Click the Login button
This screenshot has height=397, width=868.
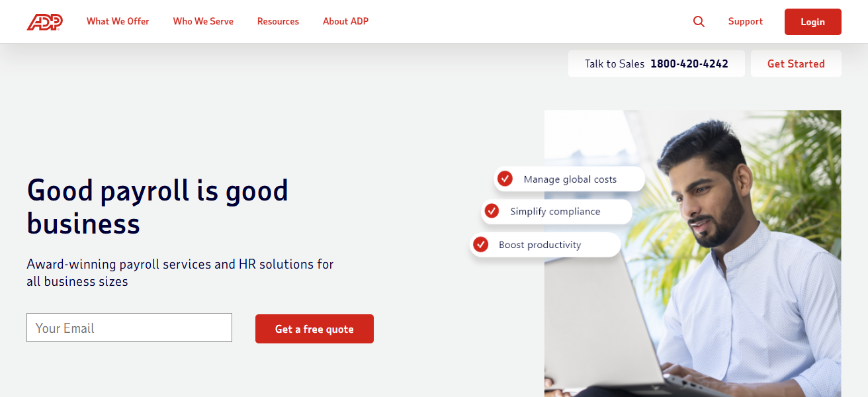coord(812,21)
